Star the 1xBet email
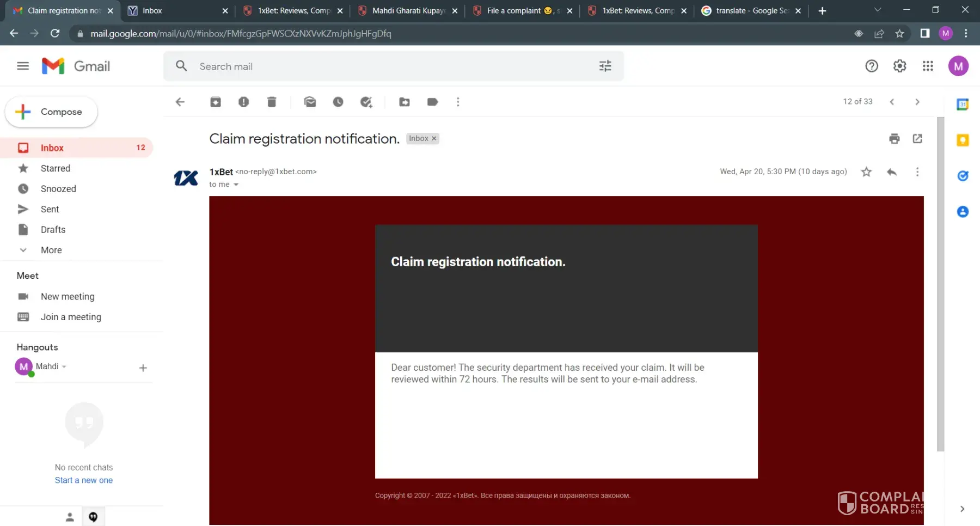This screenshot has height=526, width=980. click(866, 172)
